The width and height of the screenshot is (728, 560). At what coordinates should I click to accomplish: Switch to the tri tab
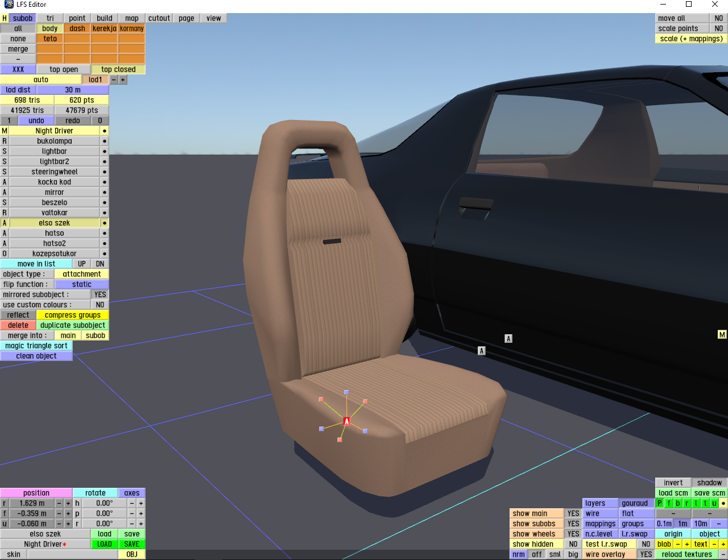[x=50, y=18]
